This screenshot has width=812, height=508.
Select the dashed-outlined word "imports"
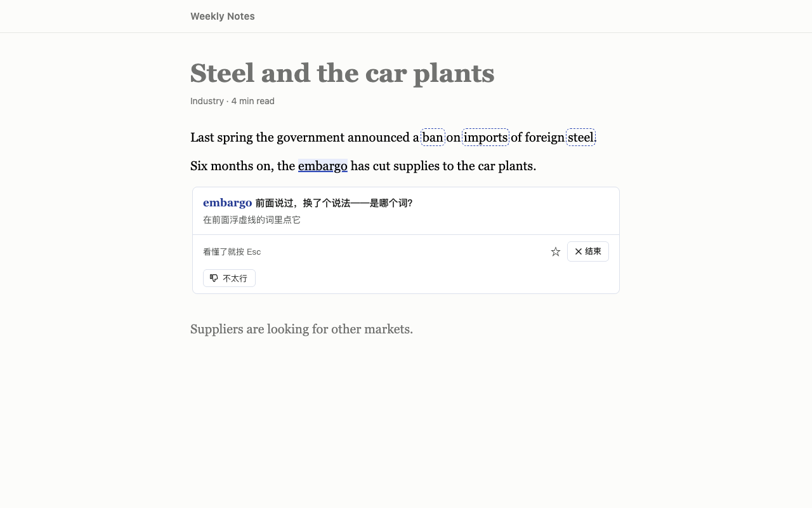click(486, 137)
